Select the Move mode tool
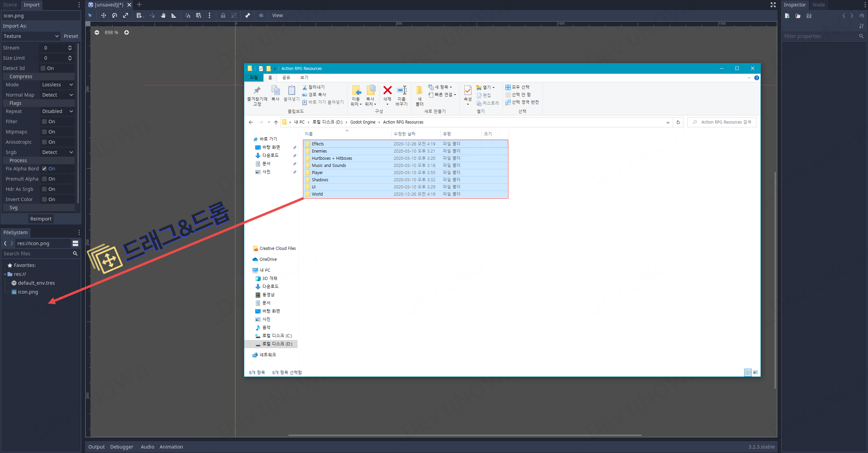 coord(103,15)
